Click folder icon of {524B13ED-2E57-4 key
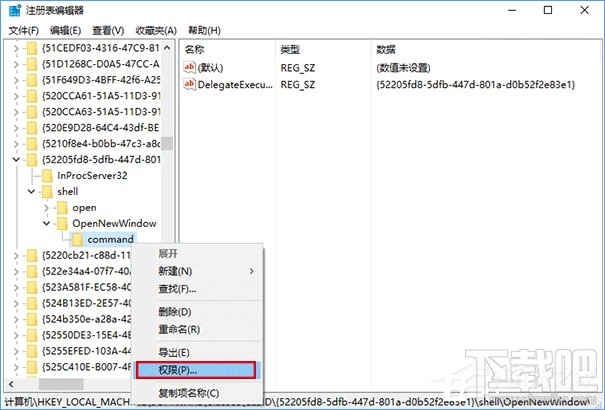 32,303
